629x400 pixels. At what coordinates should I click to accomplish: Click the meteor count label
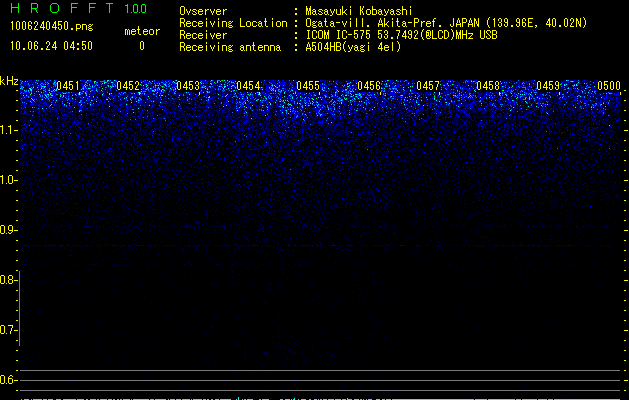[142, 31]
